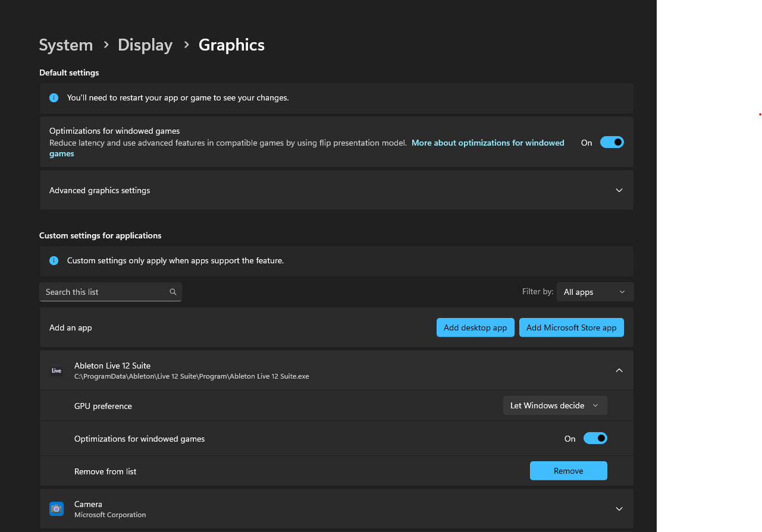The height and width of the screenshot is (532, 762).
Task: Click the Ableton Live app icon
Action: (x=57, y=370)
